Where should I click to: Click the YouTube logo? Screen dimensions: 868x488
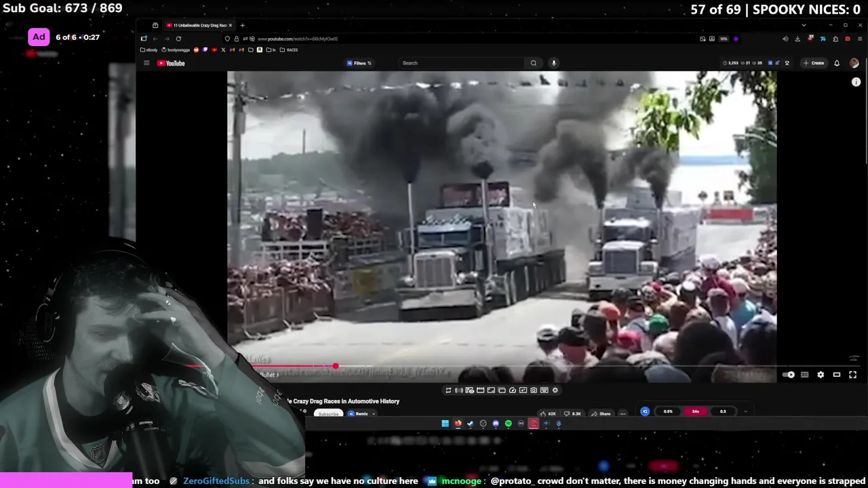pyautogui.click(x=171, y=63)
